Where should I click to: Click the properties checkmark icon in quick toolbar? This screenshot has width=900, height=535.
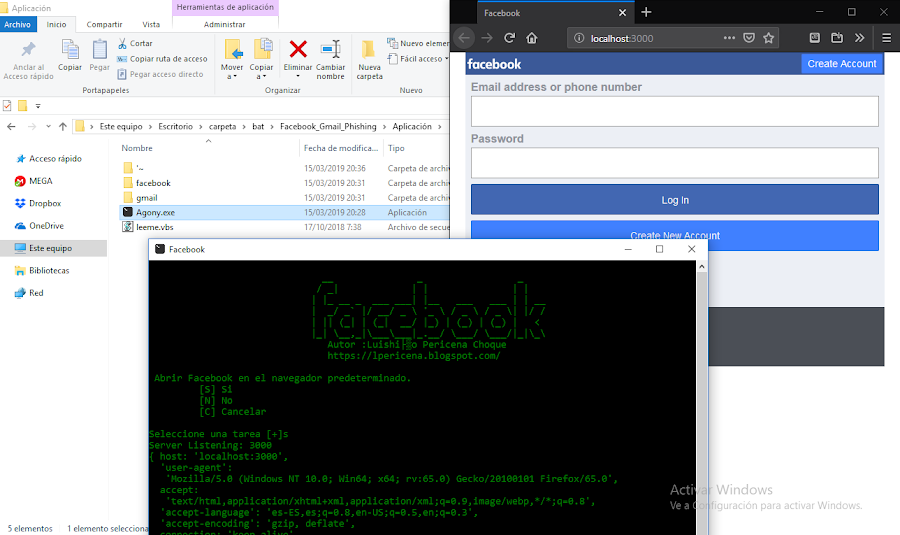tap(7, 106)
